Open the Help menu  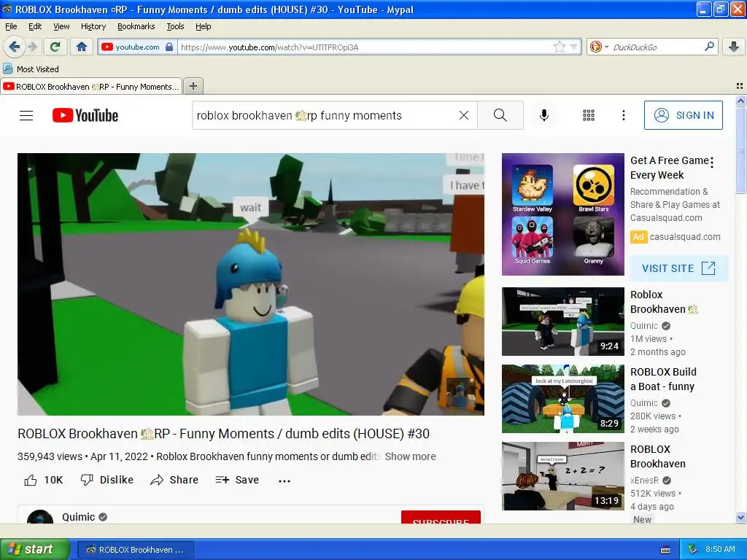click(x=204, y=26)
